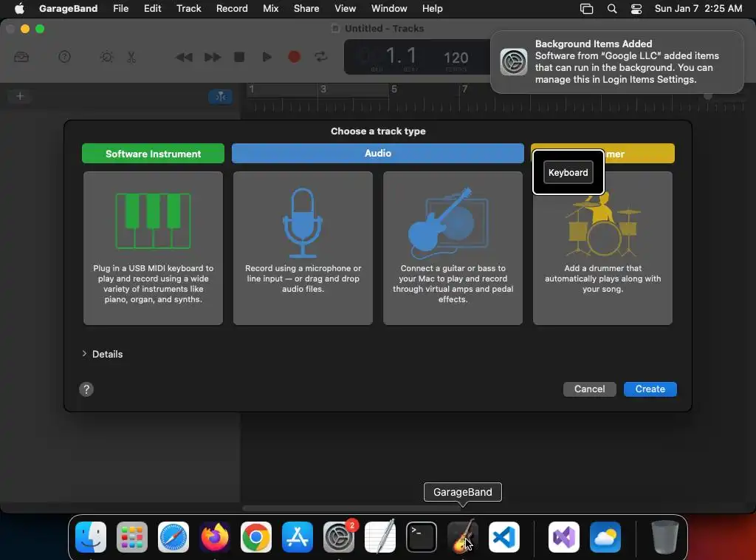Toggle the Cycle loop button

[x=321, y=57]
